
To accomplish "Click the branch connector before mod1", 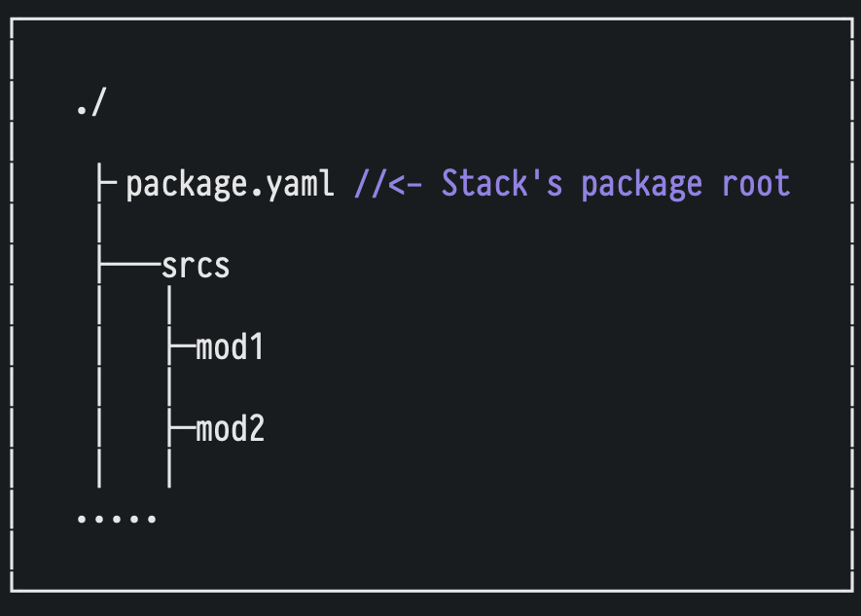I will [181, 347].
